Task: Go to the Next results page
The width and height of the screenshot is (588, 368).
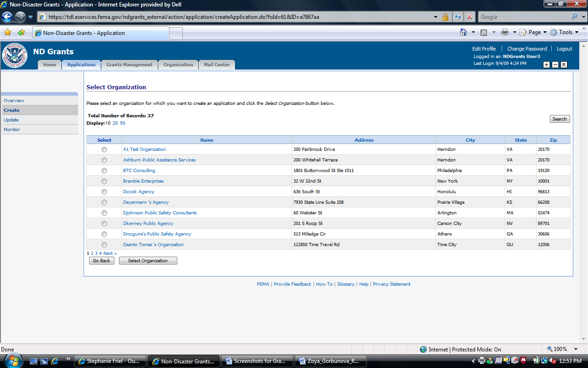Action: pos(110,253)
